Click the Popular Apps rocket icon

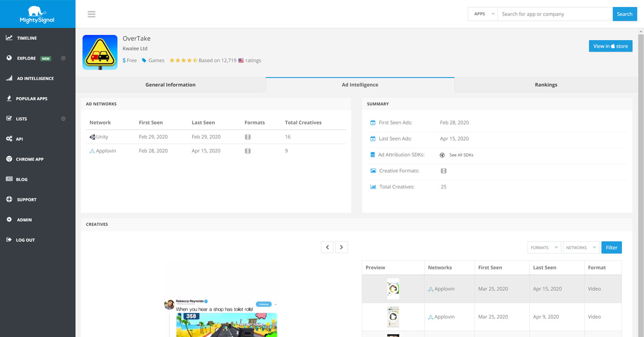(9, 99)
